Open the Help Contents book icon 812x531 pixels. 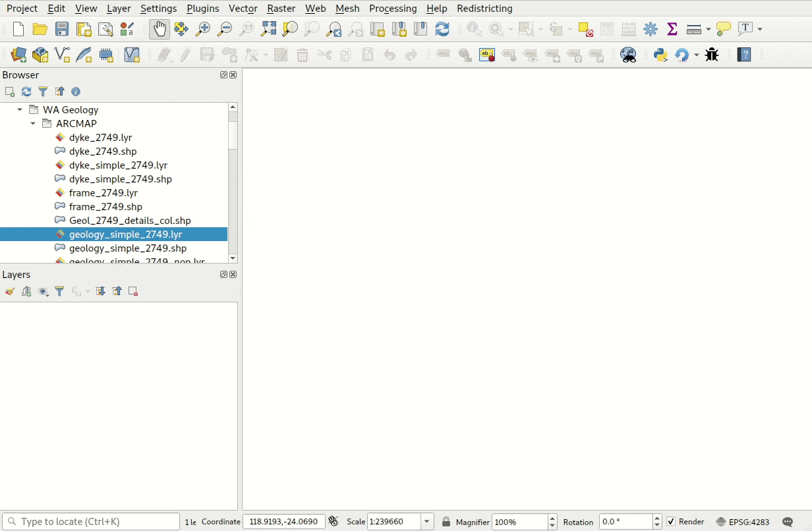click(744, 55)
